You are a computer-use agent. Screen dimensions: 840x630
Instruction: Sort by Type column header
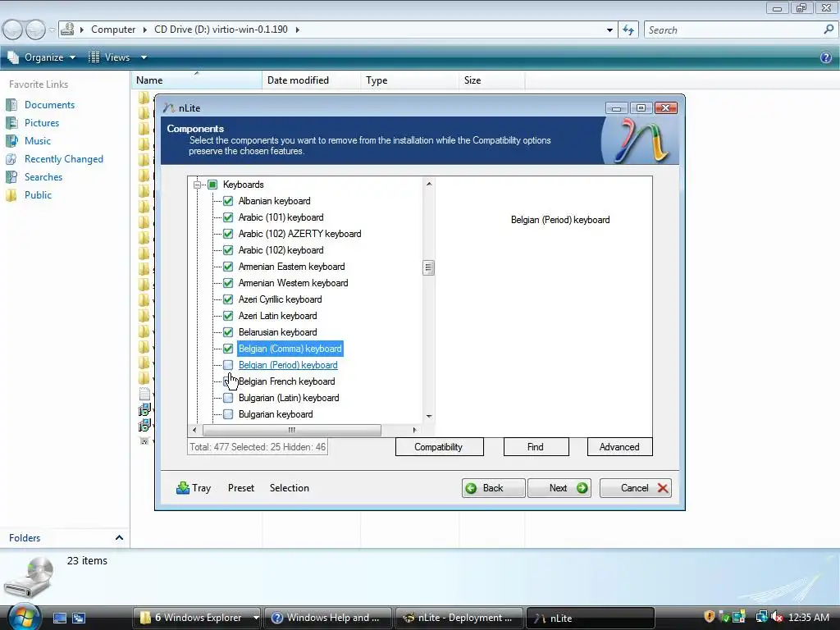[410, 80]
